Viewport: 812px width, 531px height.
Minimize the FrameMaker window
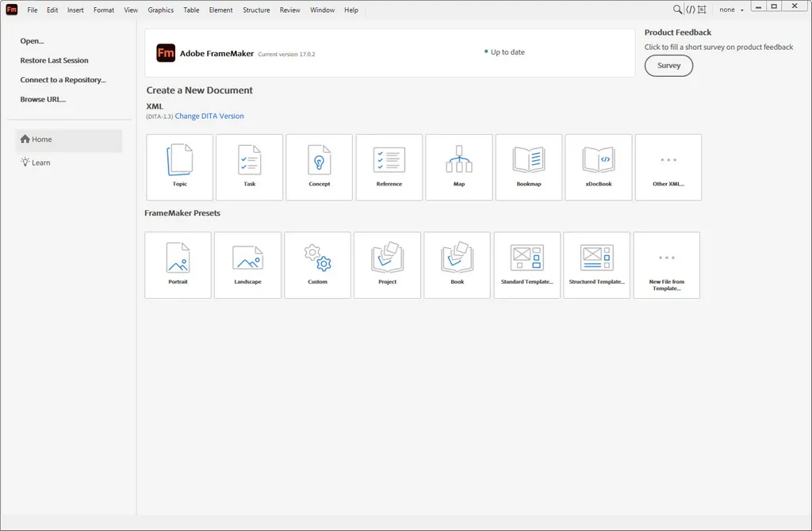coord(758,6)
